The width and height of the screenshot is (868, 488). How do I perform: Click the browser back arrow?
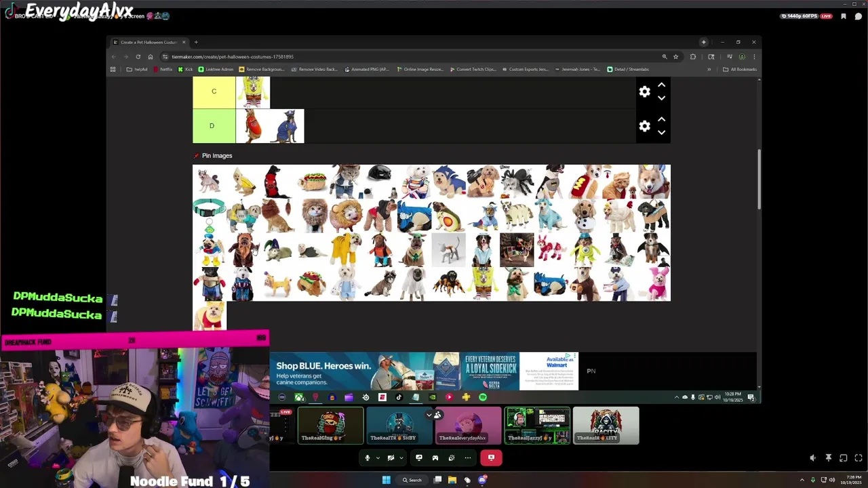pyautogui.click(x=113, y=57)
